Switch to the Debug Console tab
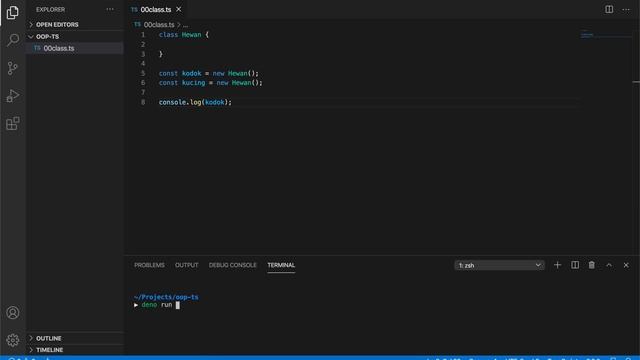The width and height of the screenshot is (640, 360). point(233,265)
